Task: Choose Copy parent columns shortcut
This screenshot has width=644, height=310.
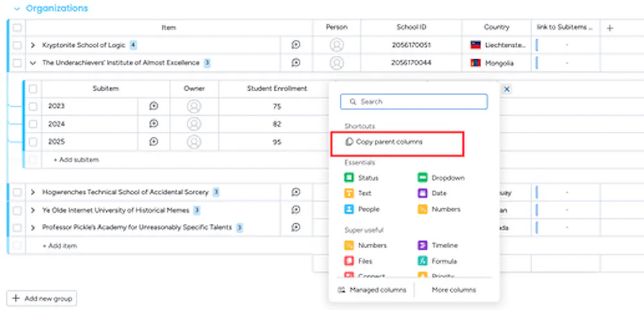Action: 389,142
